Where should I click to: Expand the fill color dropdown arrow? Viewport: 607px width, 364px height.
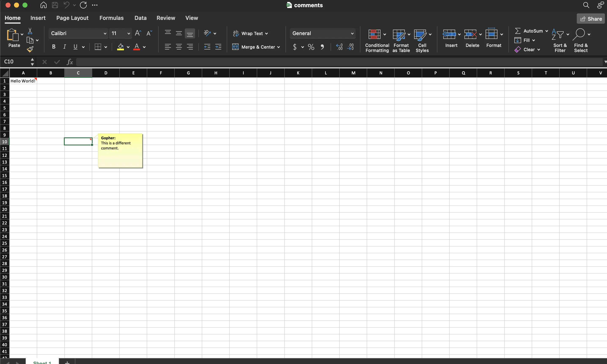click(128, 47)
